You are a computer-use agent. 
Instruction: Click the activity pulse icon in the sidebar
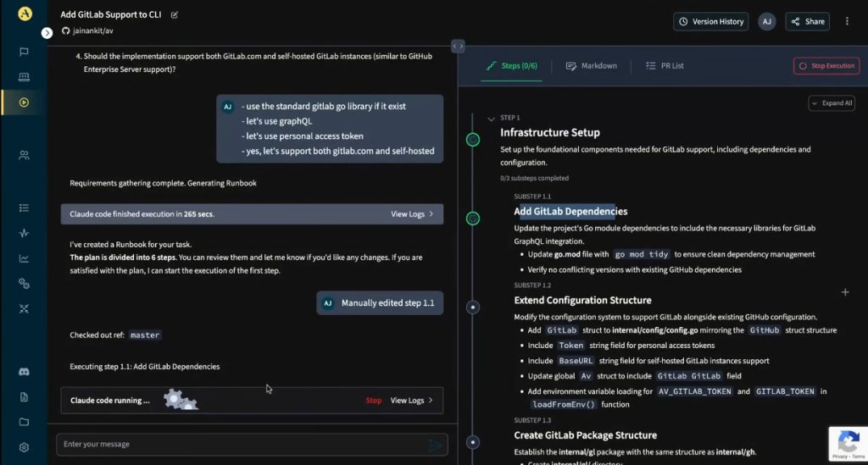(x=24, y=233)
